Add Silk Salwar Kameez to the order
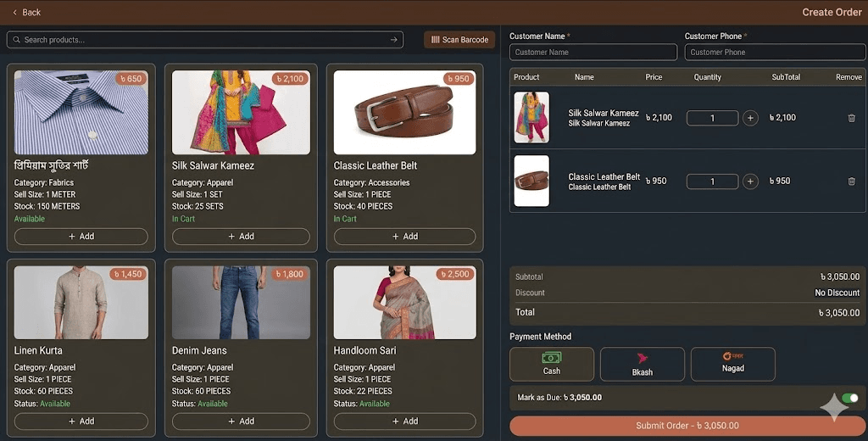The image size is (868, 441). [x=241, y=237]
